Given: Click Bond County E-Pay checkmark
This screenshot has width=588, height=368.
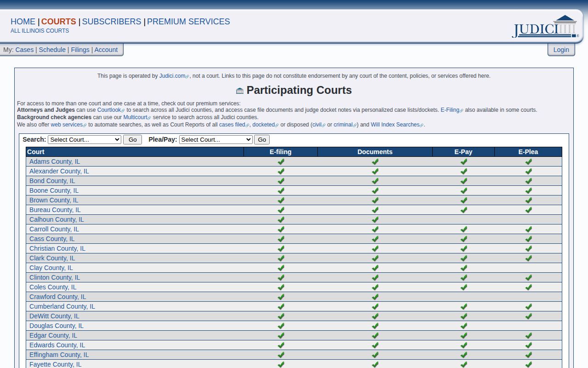Looking at the screenshot, I should [x=464, y=181].
